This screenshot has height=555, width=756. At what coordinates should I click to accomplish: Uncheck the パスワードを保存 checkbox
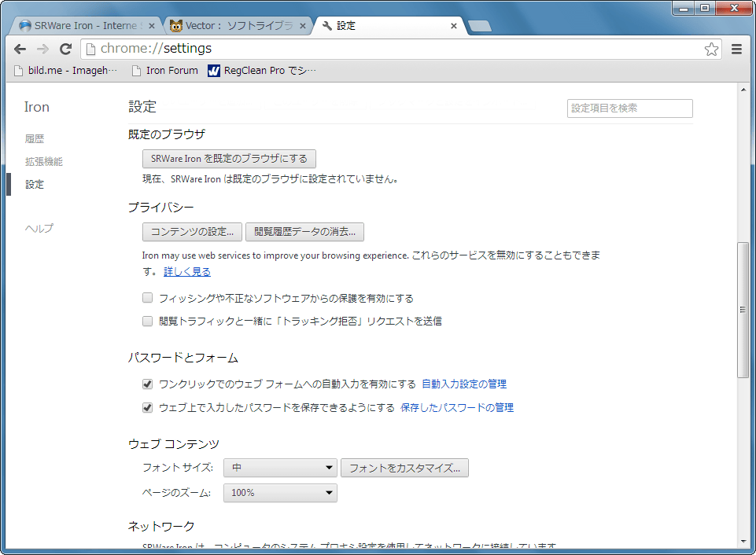pyautogui.click(x=148, y=407)
